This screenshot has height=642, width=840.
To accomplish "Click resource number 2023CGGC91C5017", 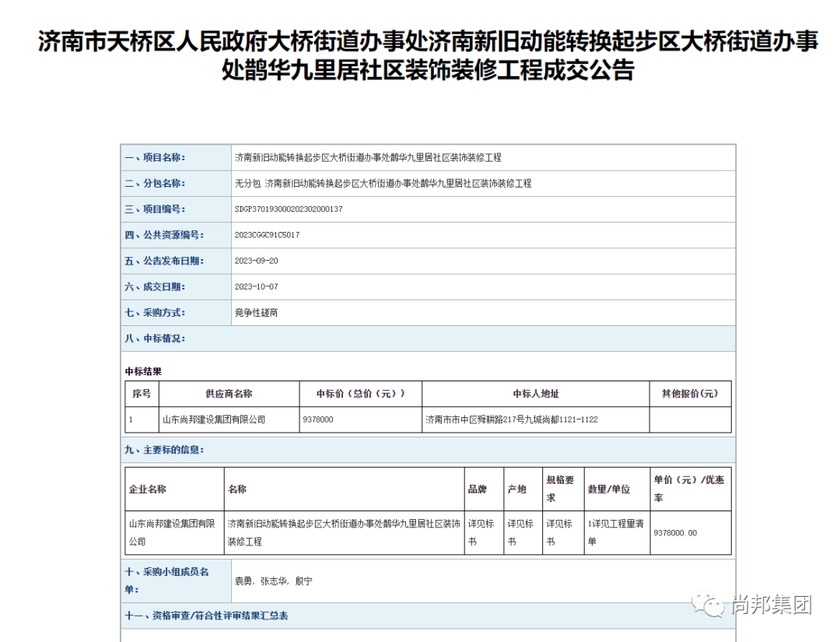I will 268,235.
